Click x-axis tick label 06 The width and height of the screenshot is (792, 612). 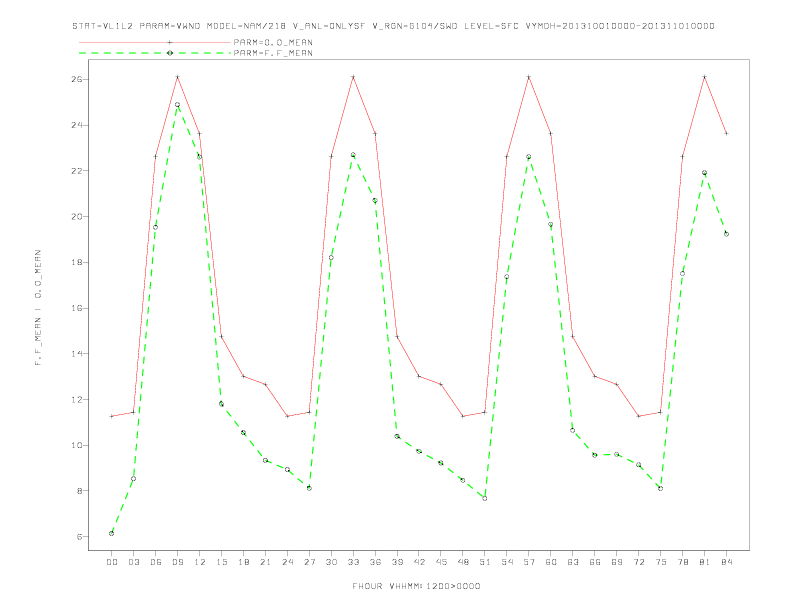(156, 562)
